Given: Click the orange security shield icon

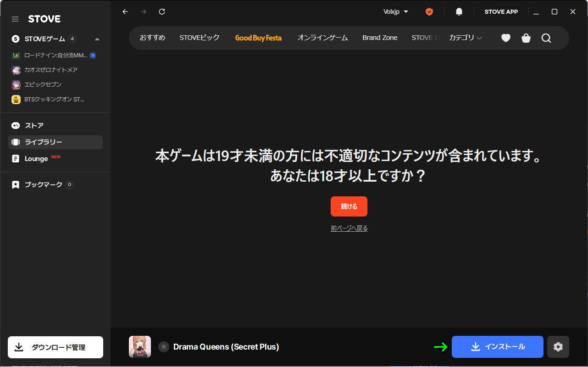Looking at the screenshot, I should (429, 12).
